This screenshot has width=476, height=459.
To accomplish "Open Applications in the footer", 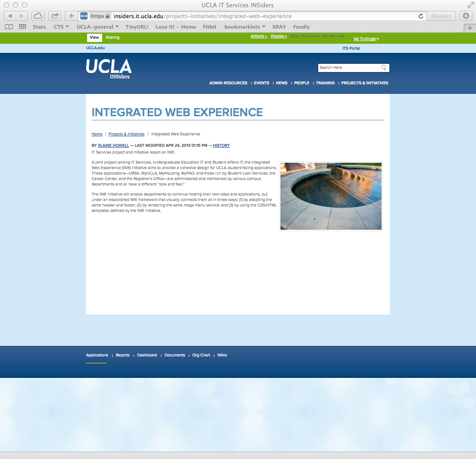I will pos(97,355).
